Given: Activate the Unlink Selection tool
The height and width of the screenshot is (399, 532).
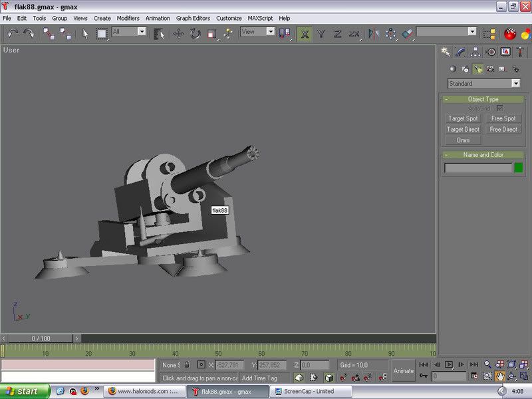Looking at the screenshot, I should pyautogui.click(x=65, y=34).
